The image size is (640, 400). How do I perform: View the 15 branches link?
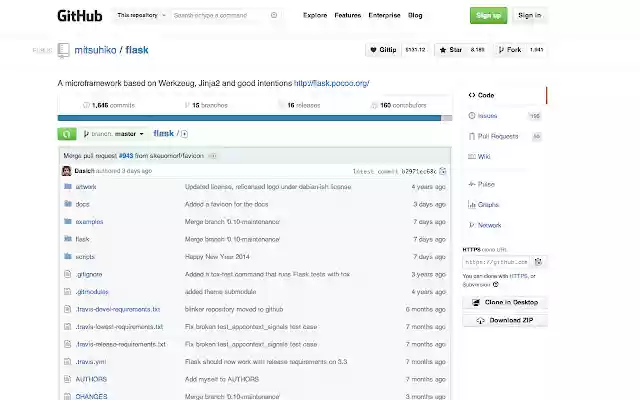206,105
